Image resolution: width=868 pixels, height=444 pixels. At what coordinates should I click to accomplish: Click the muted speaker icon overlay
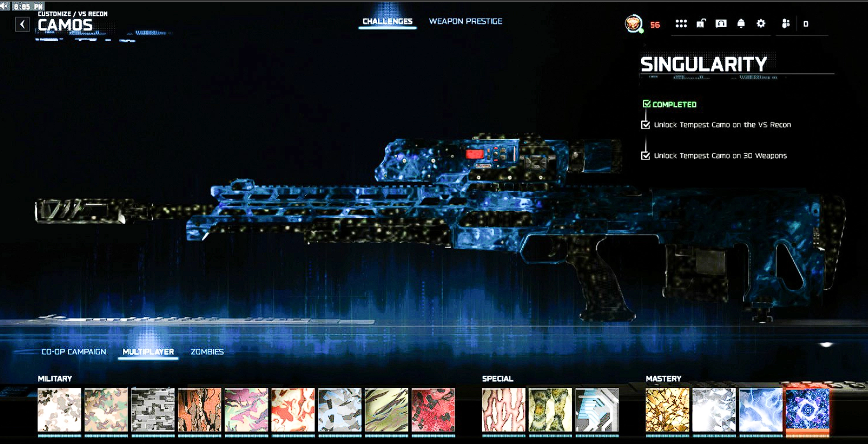[5, 6]
